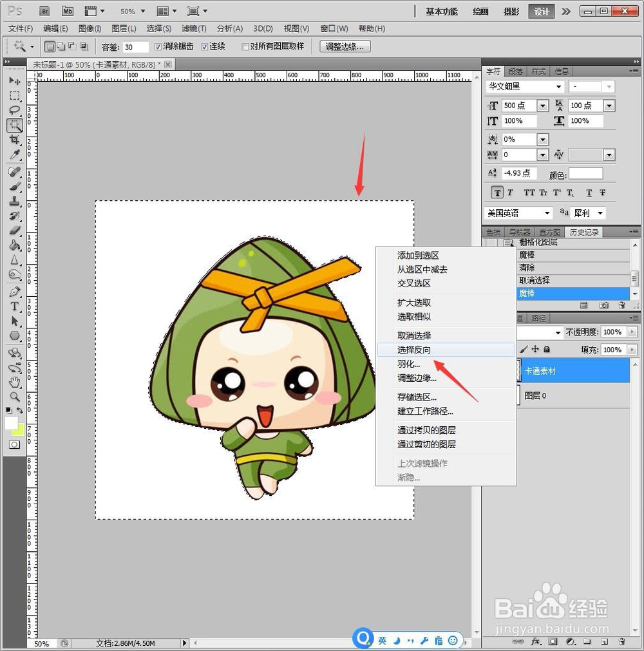Screen dimensions: 644x651
Task: Enable 对所有图层取样 checkbox
Action: coord(245,47)
